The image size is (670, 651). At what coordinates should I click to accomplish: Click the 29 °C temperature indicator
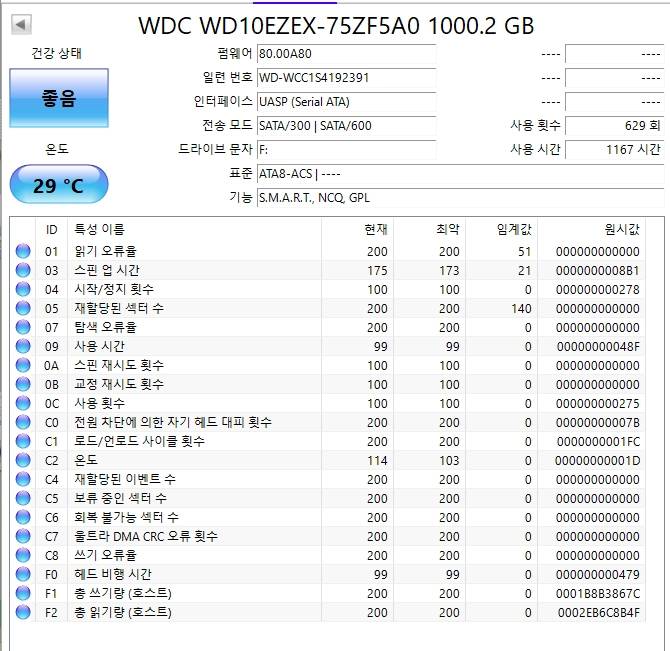click(59, 185)
